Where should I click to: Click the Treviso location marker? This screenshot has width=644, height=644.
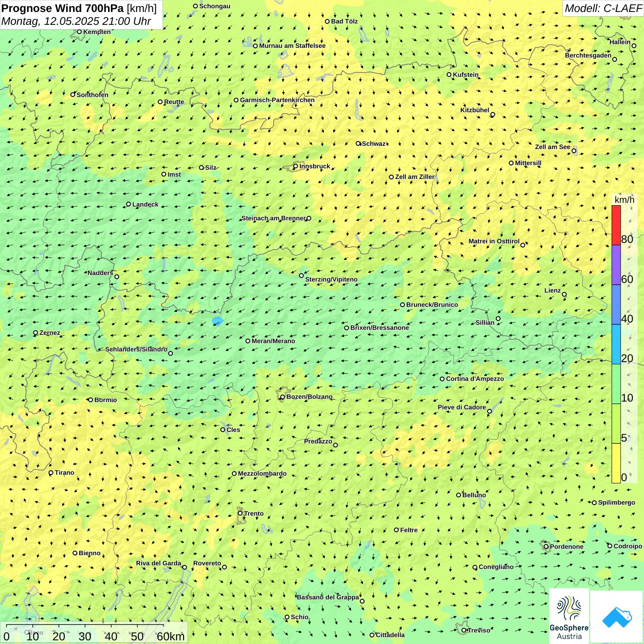point(464,630)
